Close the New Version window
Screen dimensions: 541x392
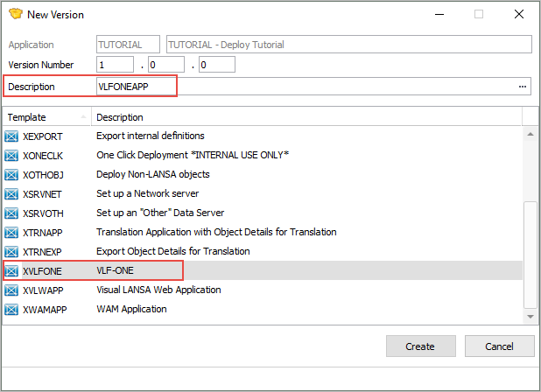(519, 15)
